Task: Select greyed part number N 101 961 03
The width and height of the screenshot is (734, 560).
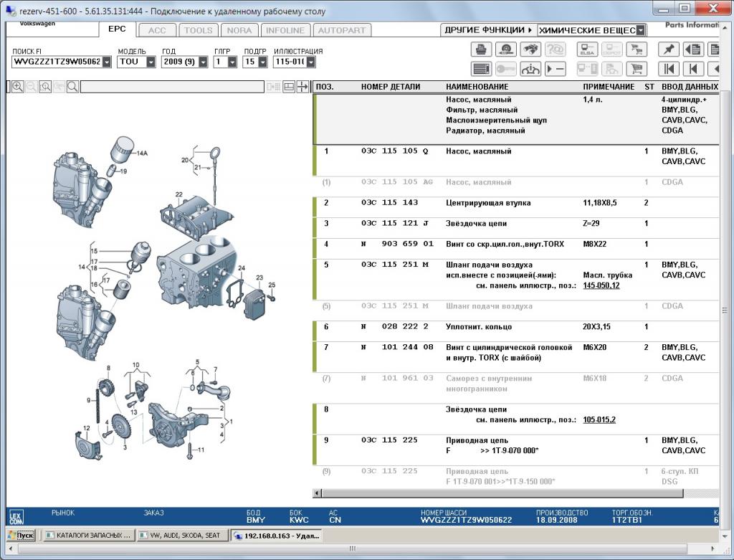Action: click(397, 379)
